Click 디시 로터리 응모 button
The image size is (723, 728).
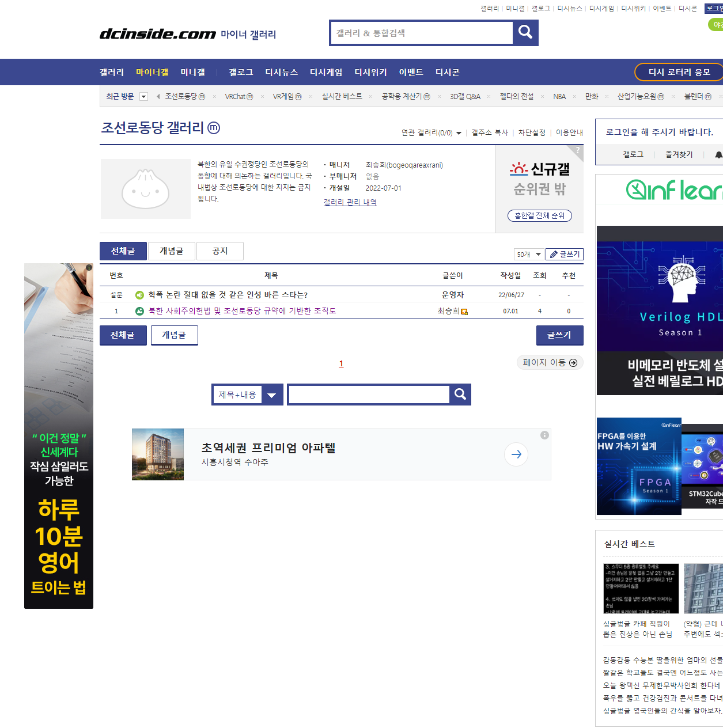[x=679, y=72]
